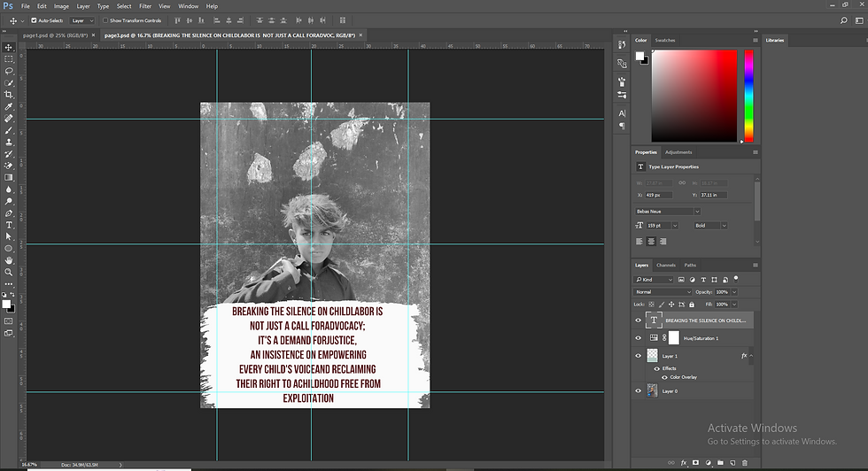868x471 pixels.
Task: Click the Delete layer trash icon
Action: click(745, 462)
